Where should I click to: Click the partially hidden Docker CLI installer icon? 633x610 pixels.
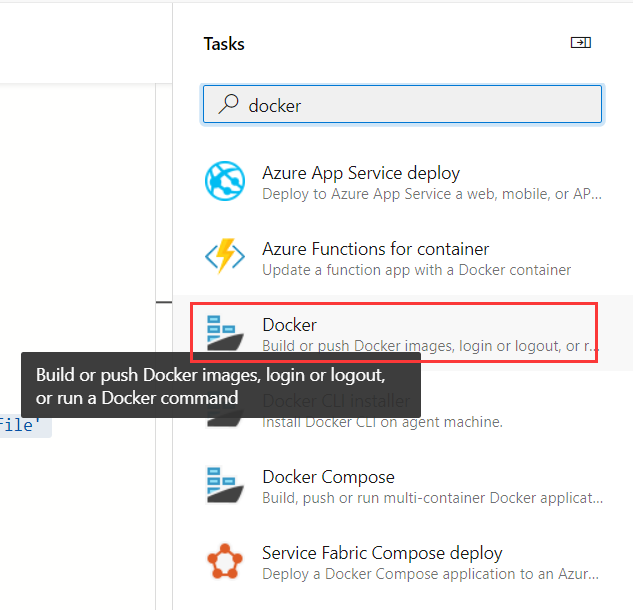225,422
